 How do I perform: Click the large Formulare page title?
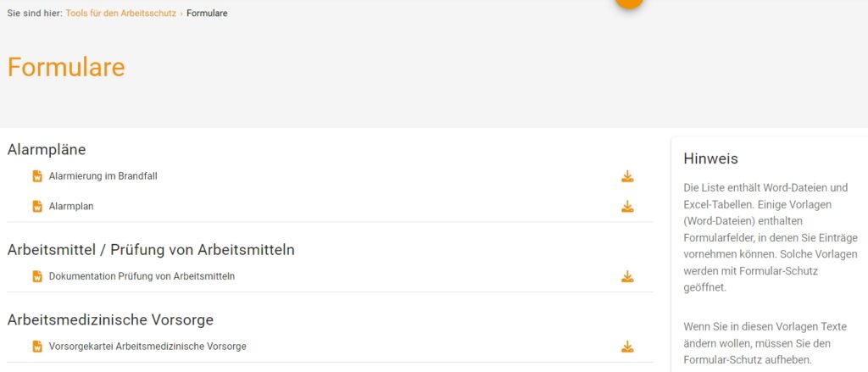66,67
